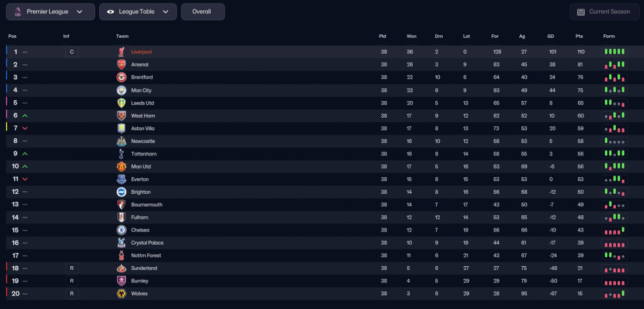Sort table by Pos column header
The height and width of the screenshot is (309, 644).
[13, 36]
